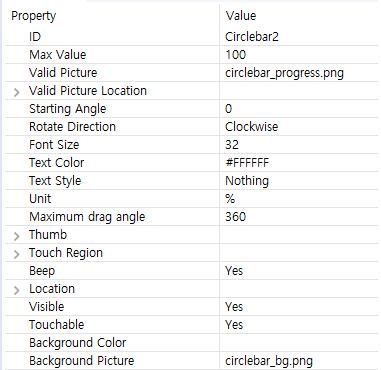
Task: Expand the Thumb property group
Action: point(16,236)
